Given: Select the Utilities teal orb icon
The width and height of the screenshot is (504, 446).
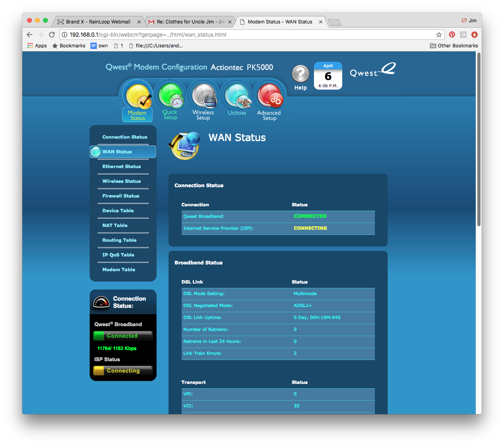Looking at the screenshot, I should pyautogui.click(x=237, y=96).
